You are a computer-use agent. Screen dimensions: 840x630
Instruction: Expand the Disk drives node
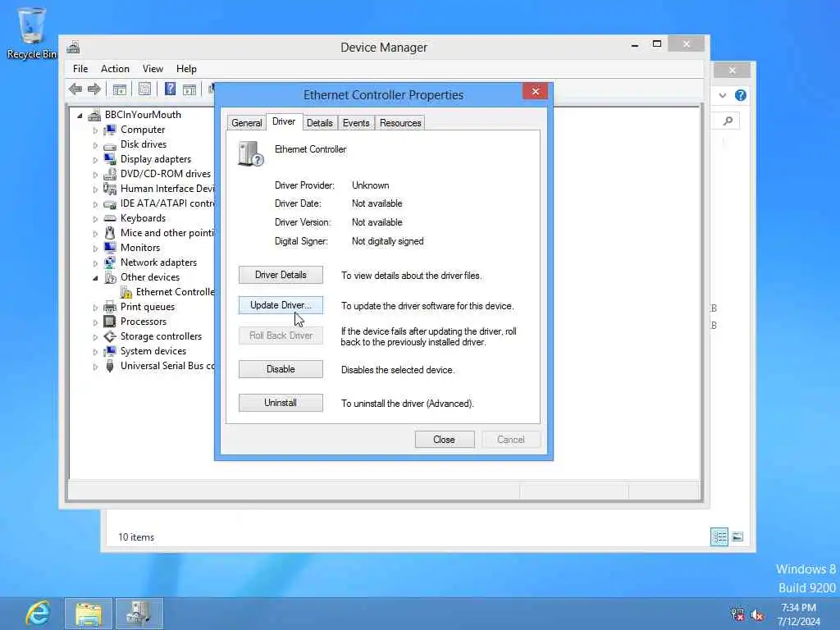tap(95, 145)
